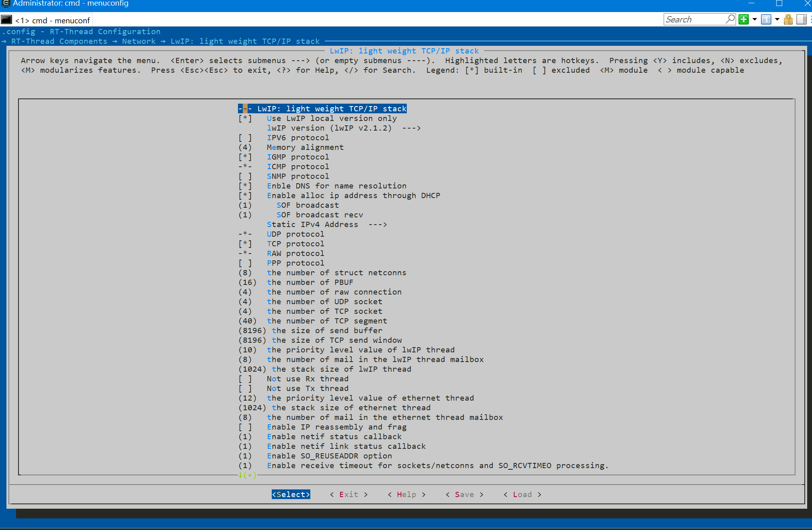Maximize the ConEmu window
812x530 pixels.
779,3
